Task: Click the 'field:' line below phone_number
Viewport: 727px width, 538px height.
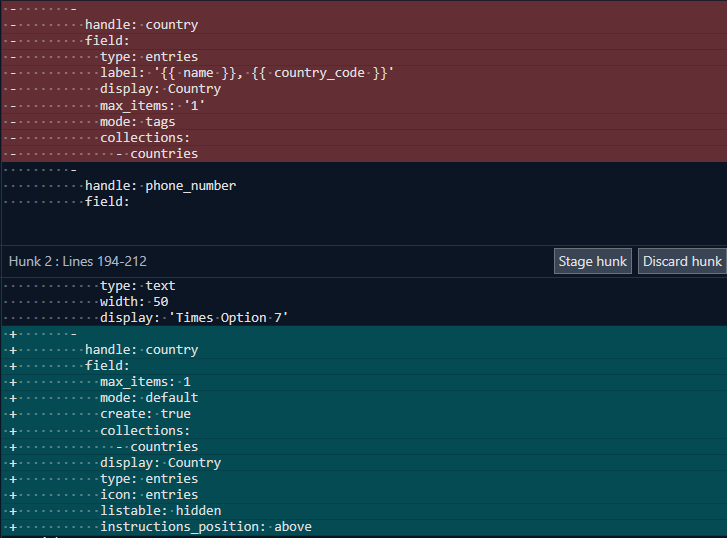Action: point(364,202)
